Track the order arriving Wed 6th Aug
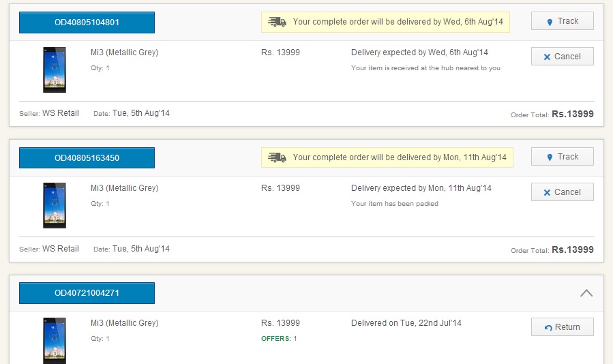The image size is (613, 364). 562,21
